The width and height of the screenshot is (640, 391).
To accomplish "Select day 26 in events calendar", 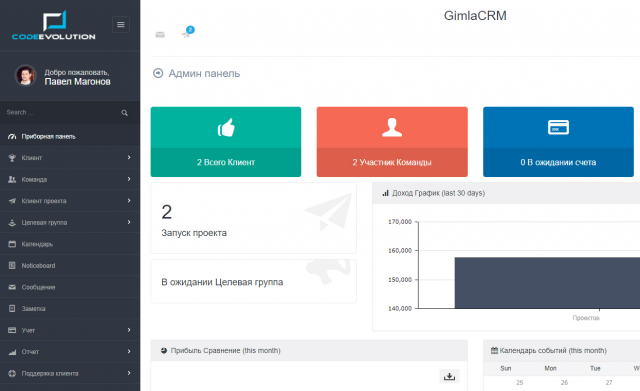I will point(564,382).
